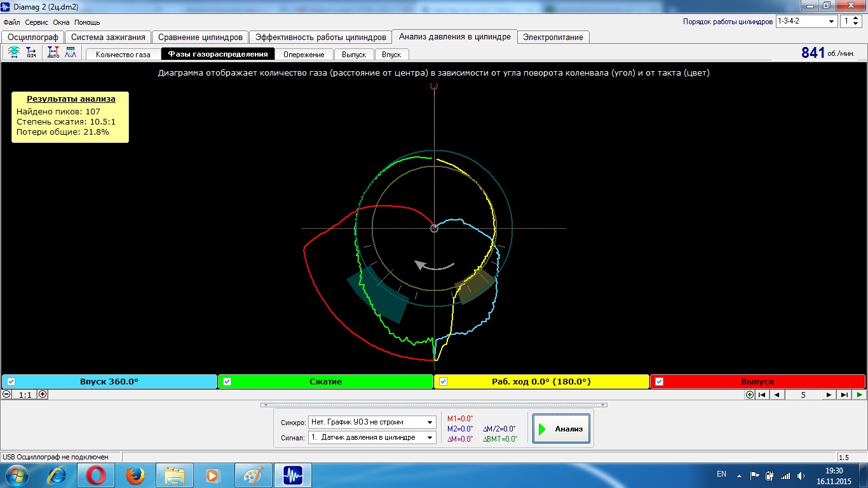Click the AUTO markers toolbar icon
Image resolution: width=868 pixels, height=488 pixels.
53,53
